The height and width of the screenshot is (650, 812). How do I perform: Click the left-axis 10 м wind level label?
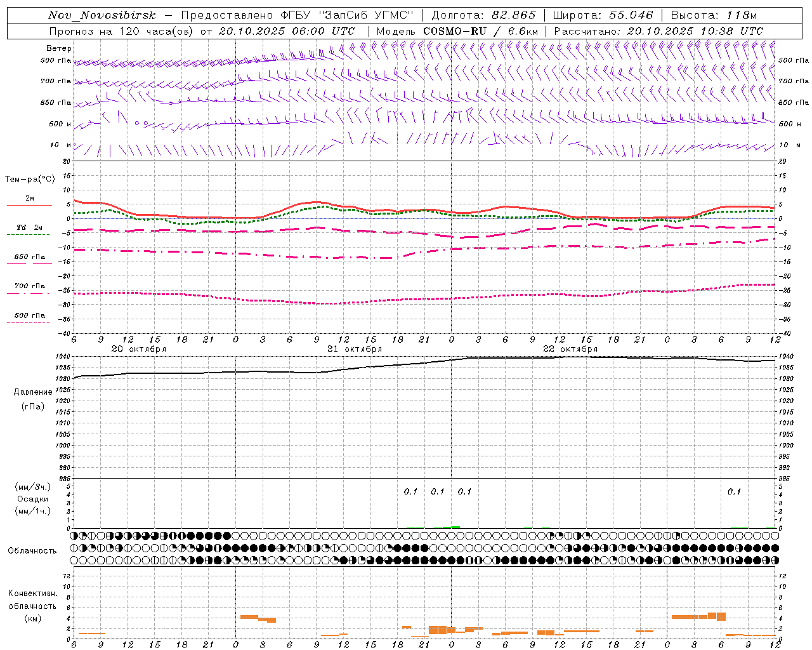coord(62,145)
